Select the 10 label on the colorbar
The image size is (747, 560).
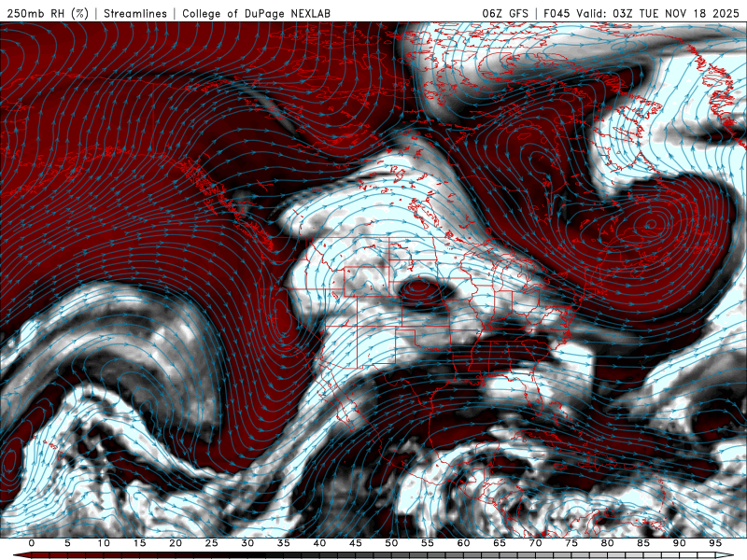pyautogui.click(x=104, y=543)
